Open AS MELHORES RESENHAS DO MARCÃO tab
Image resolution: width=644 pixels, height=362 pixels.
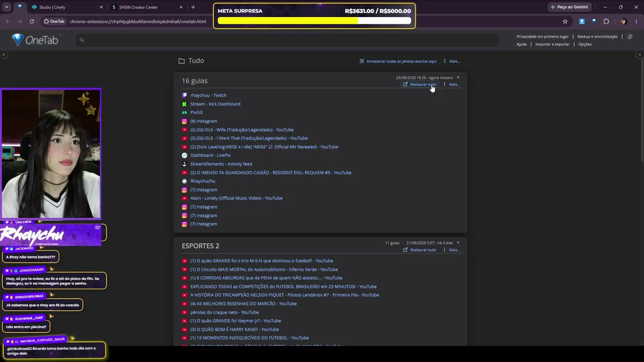(x=244, y=304)
